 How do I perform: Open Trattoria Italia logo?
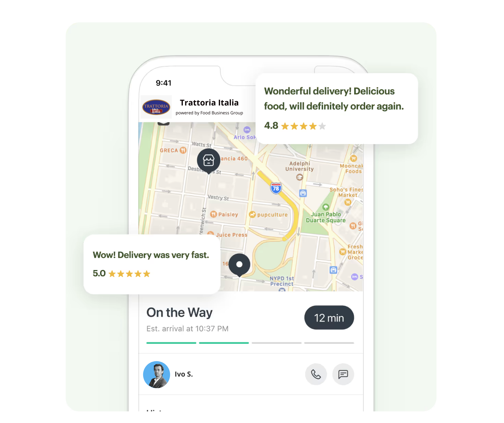[x=156, y=107]
